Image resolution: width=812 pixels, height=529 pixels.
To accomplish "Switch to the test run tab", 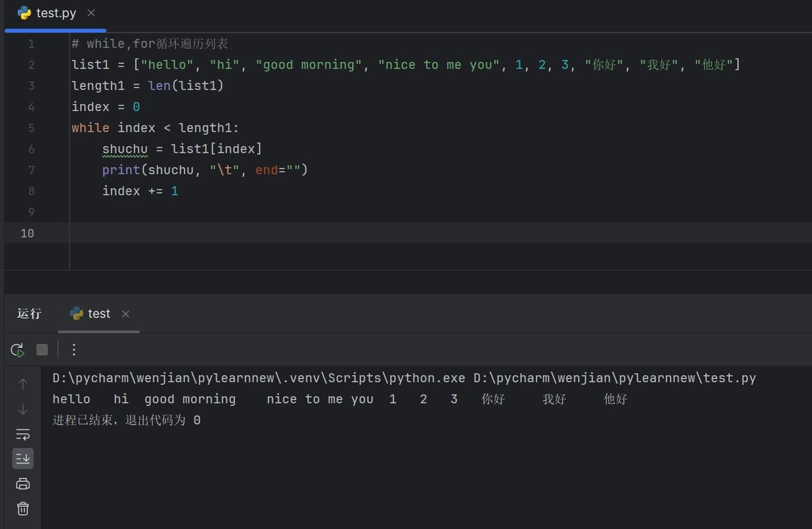I will [x=99, y=314].
